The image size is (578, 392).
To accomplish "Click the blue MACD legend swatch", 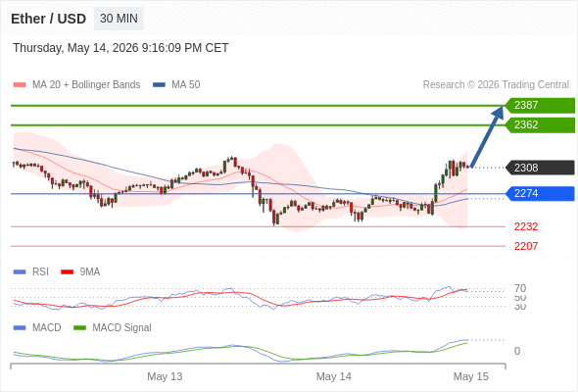I will 20,328.
